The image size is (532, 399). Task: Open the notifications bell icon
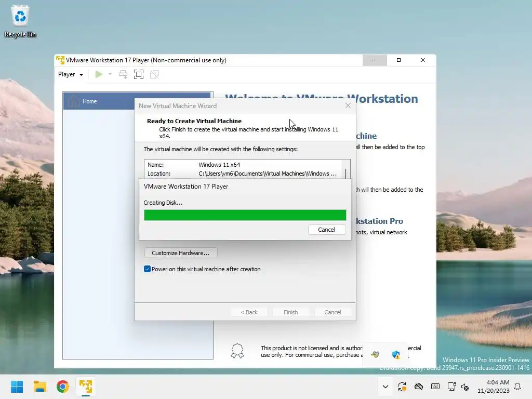coord(517,387)
